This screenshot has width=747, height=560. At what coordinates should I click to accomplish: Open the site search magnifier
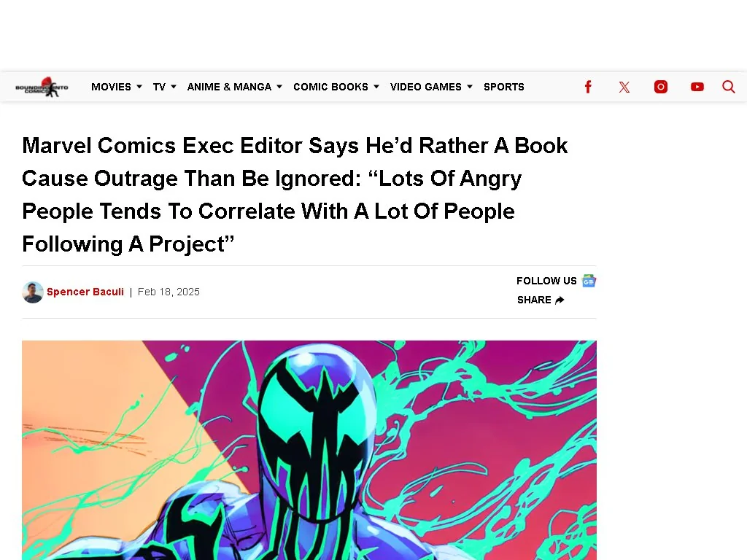coord(729,87)
